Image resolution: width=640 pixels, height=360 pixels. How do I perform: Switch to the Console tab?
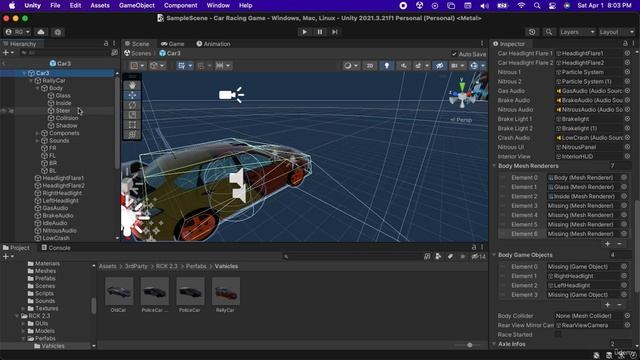click(56, 248)
